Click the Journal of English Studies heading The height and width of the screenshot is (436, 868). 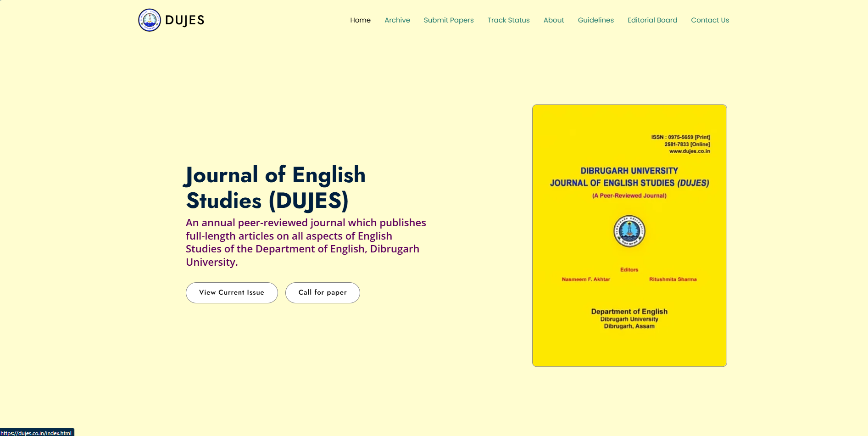[275, 188]
